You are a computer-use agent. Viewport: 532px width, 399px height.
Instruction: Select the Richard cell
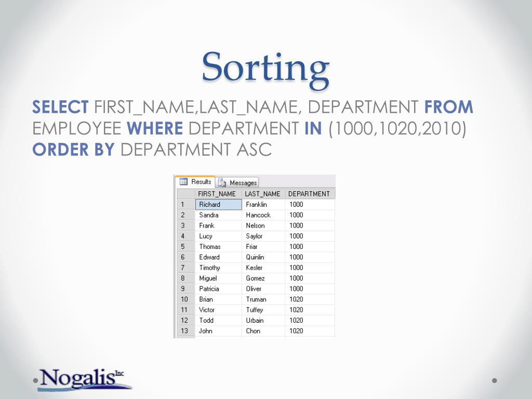pyautogui.click(x=219, y=205)
